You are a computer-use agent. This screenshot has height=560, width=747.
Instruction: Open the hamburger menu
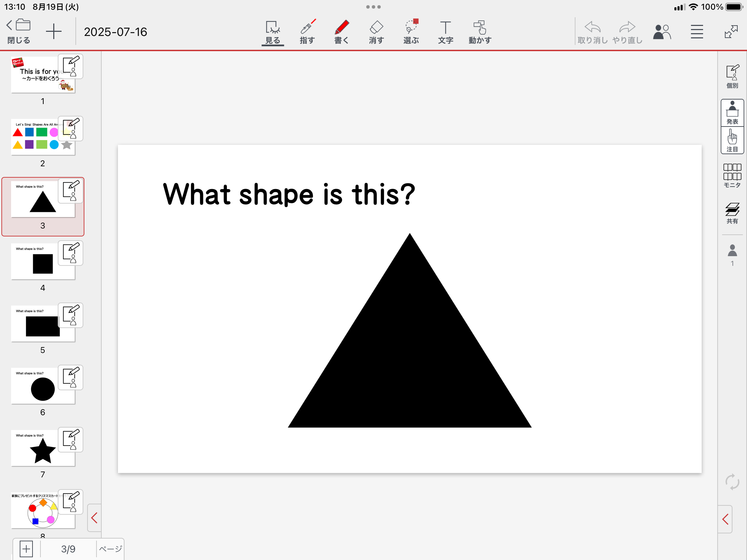coord(697,32)
